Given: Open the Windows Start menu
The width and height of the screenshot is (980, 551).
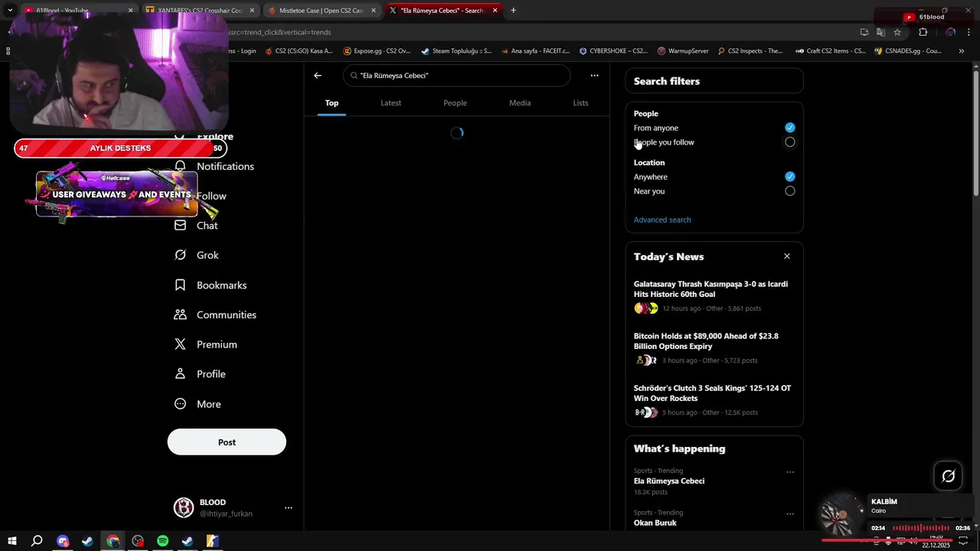Looking at the screenshot, I should [x=12, y=541].
